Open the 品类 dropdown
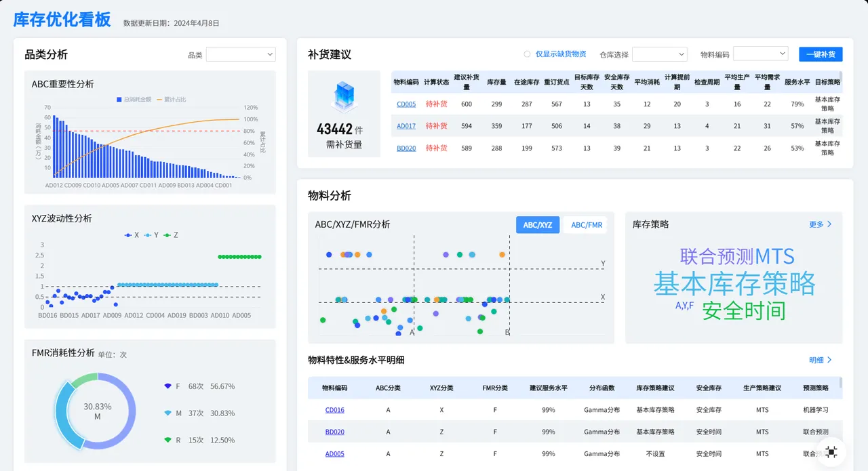The image size is (868, 471). pyautogui.click(x=241, y=54)
